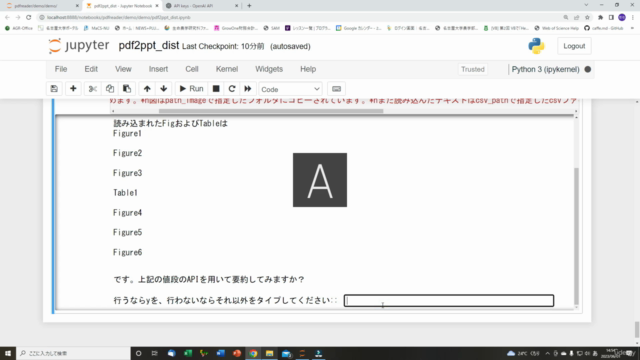The image size is (640, 360).
Task: Open the Web of Science Help bookmark
Action: tap(556, 28)
